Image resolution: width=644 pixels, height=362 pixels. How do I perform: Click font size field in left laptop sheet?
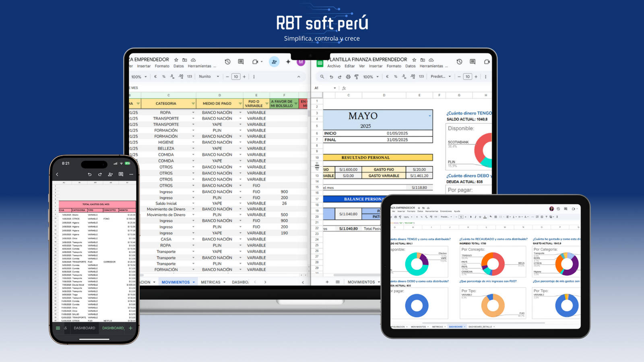point(236,76)
